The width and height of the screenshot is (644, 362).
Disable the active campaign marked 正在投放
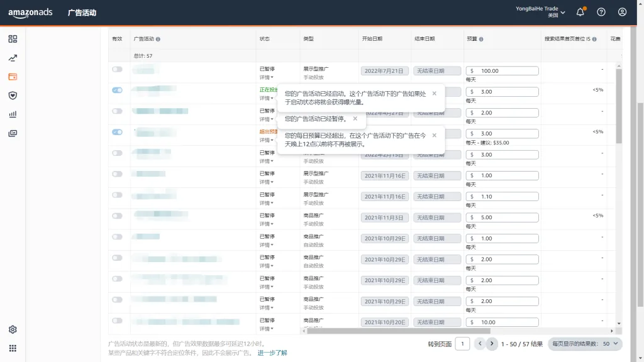pos(117,90)
